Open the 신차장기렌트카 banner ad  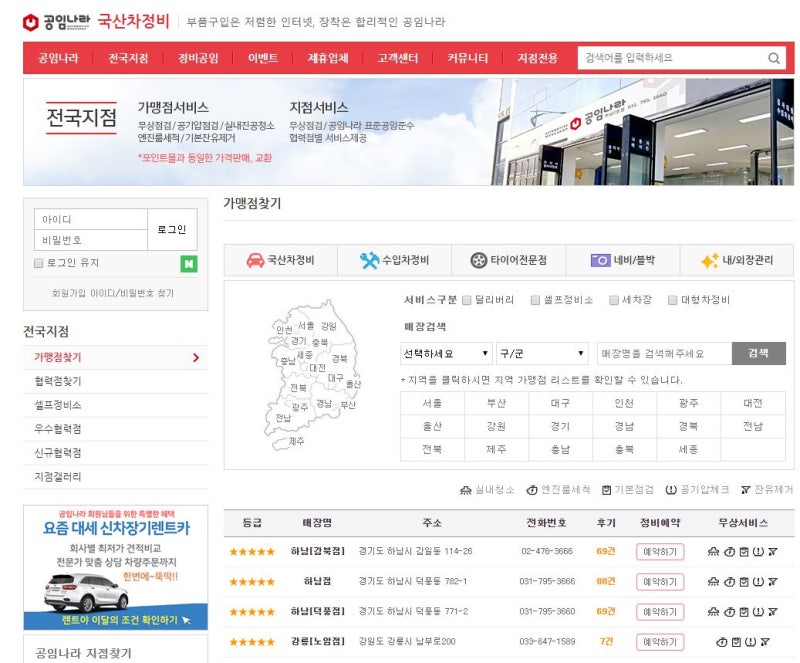[x=116, y=568]
